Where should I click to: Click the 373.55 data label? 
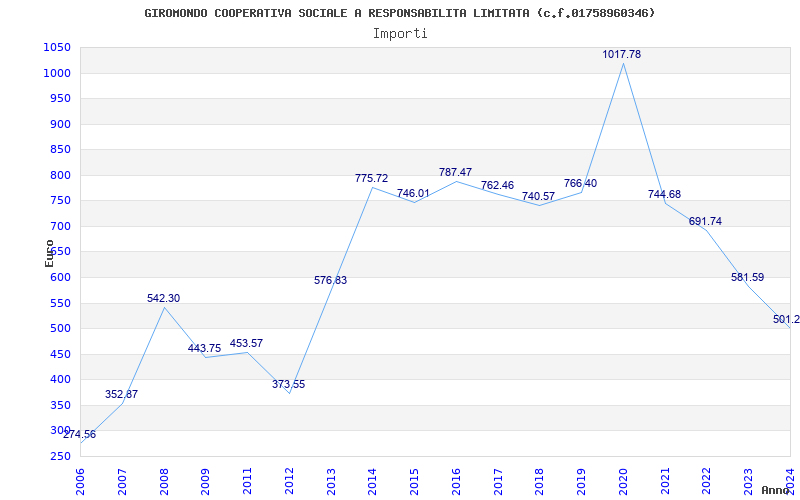click(x=288, y=384)
